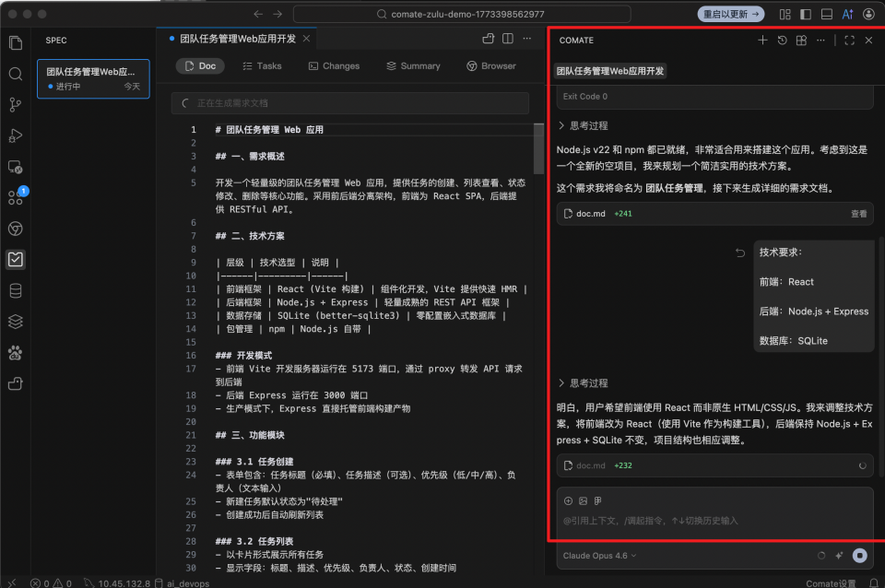Split the editor to the right
This screenshot has width=885, height=588.
[508, 39]
